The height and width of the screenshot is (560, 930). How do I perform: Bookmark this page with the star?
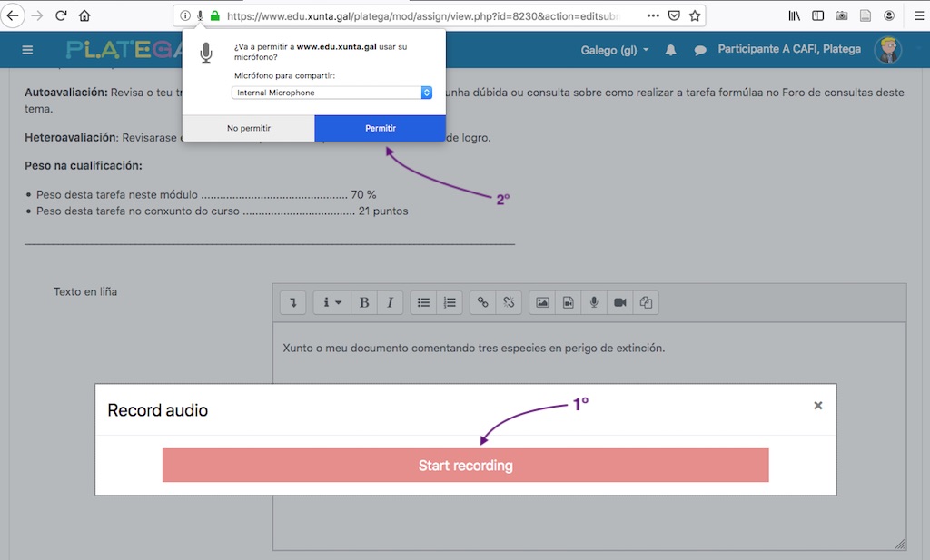click(x=695, y=15)
